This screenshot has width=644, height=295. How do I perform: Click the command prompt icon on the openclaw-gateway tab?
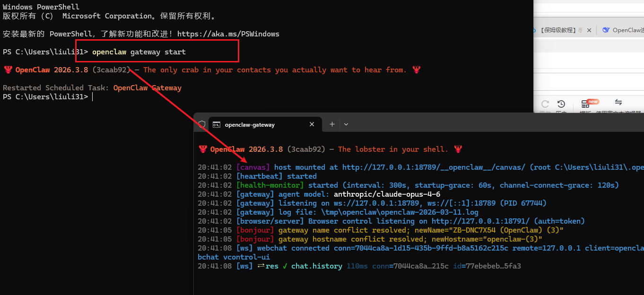(217, 125)
